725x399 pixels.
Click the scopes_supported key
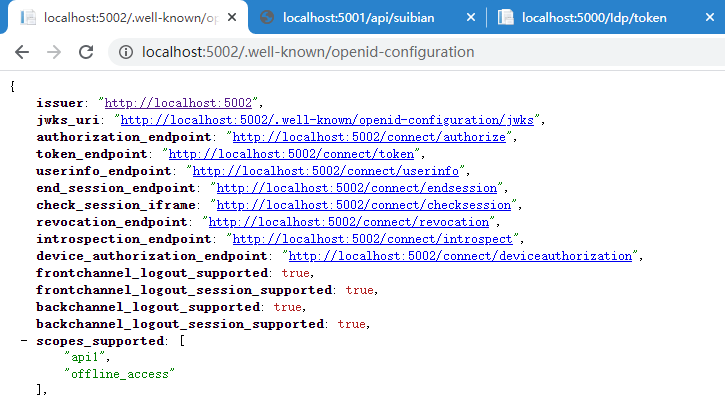(x=99, y=341)
